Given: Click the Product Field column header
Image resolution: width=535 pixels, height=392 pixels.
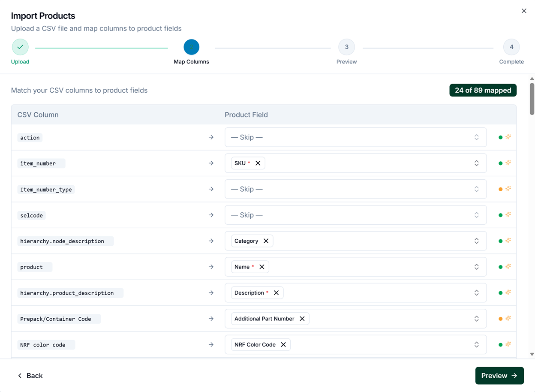Looking at the screenshot, I should (246, 115).
